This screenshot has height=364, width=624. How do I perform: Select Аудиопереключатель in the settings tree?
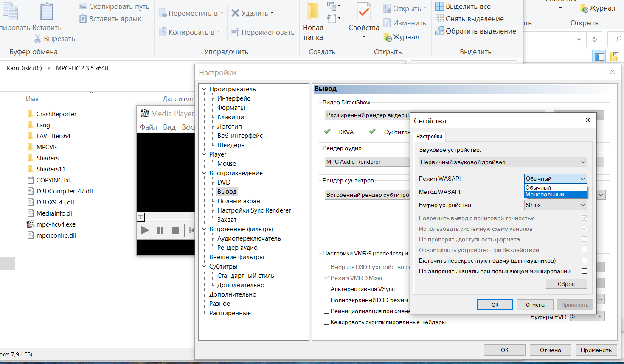click(249, 238)
